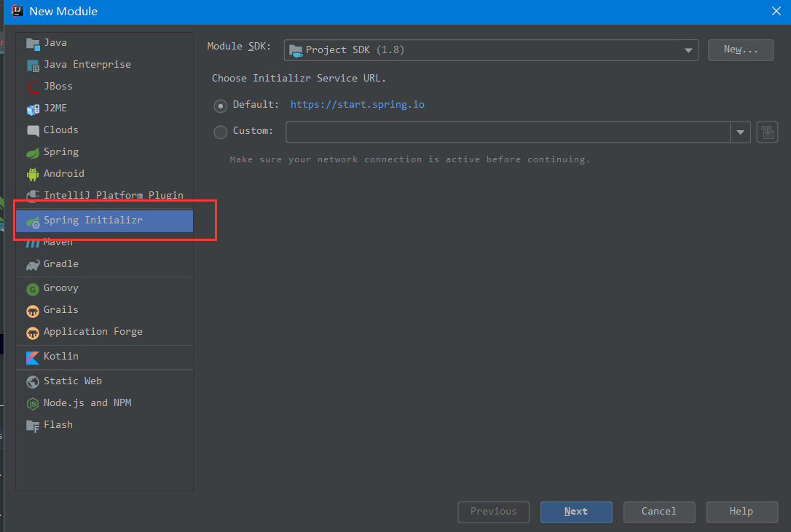Image resolution: width=791 pixels, height=532 pixels.
Task: Select Android module type
Action: click(x=104, y=173)
